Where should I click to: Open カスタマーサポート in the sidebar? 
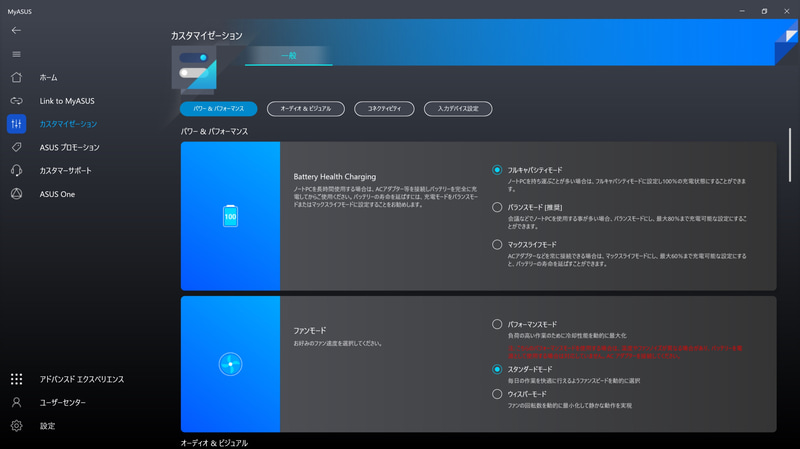pos(65,170)
